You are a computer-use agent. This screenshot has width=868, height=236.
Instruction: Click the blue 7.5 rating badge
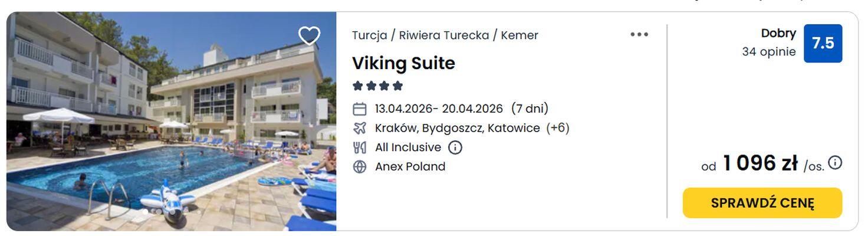(x=823, y=43)
